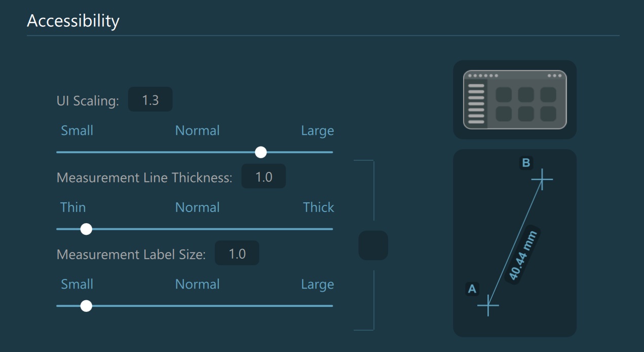Viewport: 644px width, 352px height.
Task: Click the Measurement Line Thickness slider handle
Action: pos(86,229)
